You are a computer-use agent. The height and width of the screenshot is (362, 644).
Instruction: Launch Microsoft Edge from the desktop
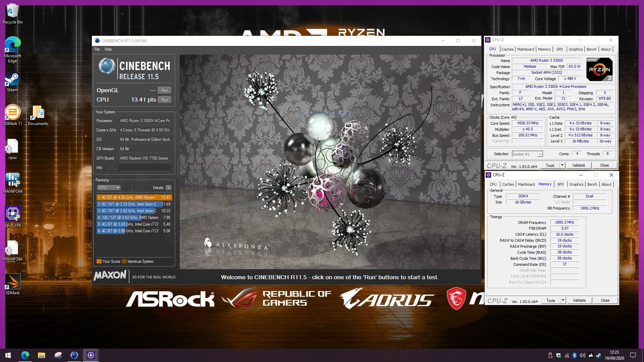point(12,49)
